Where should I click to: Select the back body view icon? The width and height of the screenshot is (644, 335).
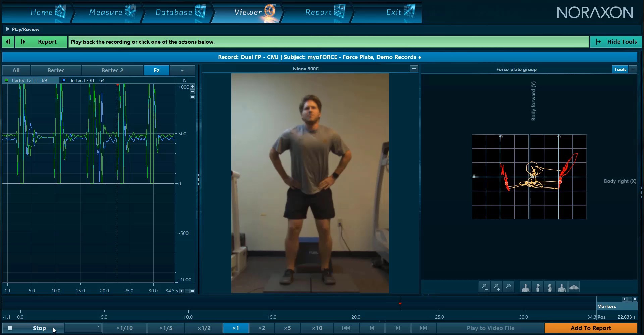561,287
